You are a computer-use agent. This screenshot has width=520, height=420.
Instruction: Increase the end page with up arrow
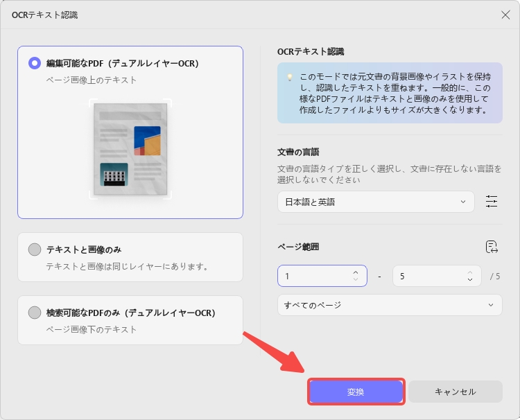[x=470, y=272]
